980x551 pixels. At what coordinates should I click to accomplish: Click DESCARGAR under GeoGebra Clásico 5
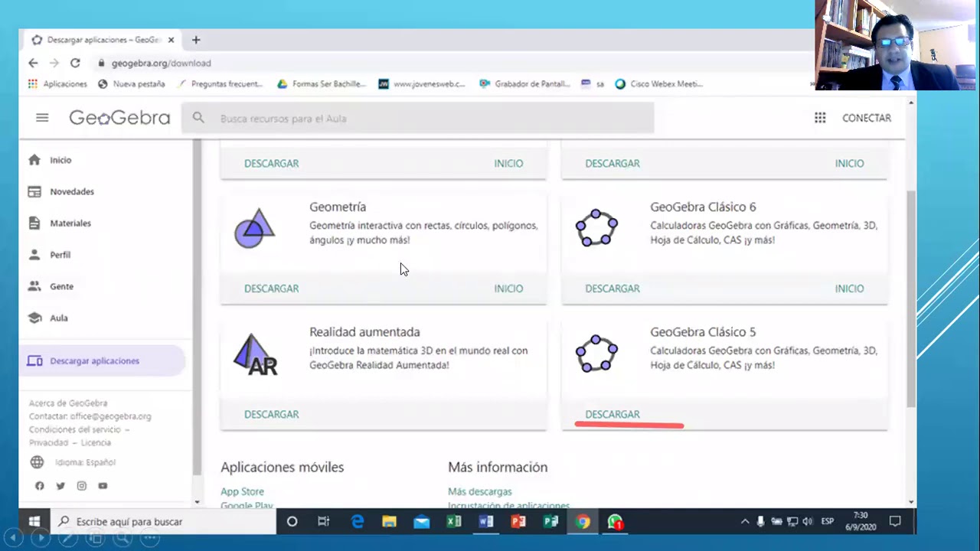click(612, 414)
